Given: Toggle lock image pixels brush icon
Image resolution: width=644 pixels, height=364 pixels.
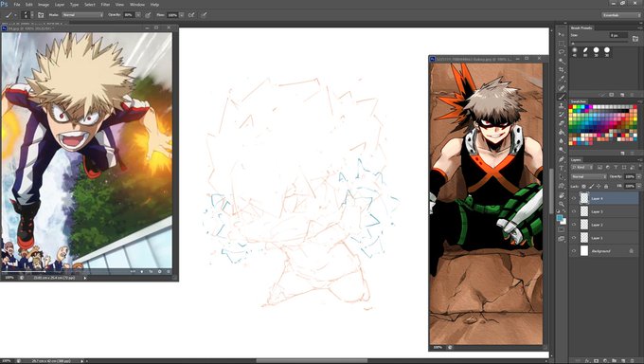Looking at the screenshot, I should [591, 187].
